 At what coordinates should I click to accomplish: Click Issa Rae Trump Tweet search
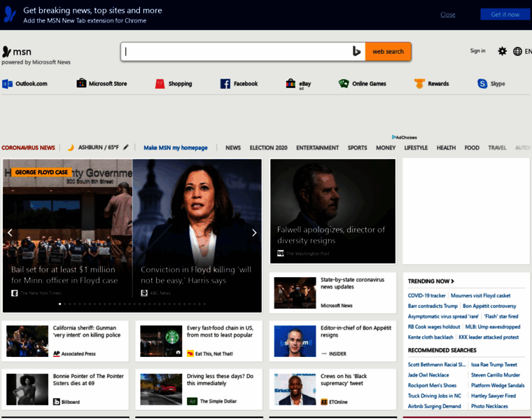click(494, 365)
